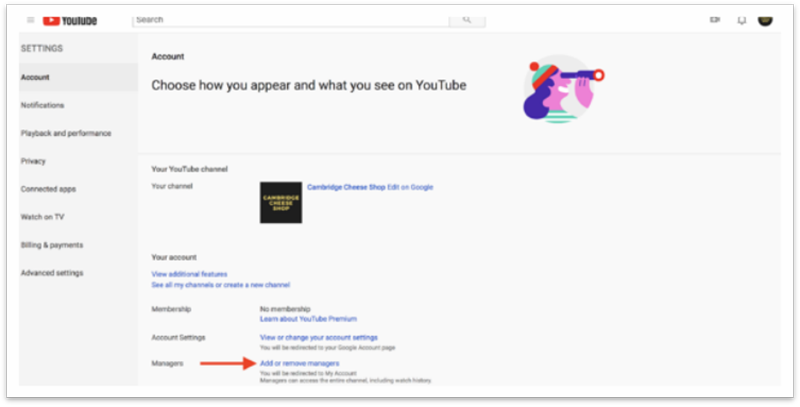Click View or change your account settings

tap(319, 338)
